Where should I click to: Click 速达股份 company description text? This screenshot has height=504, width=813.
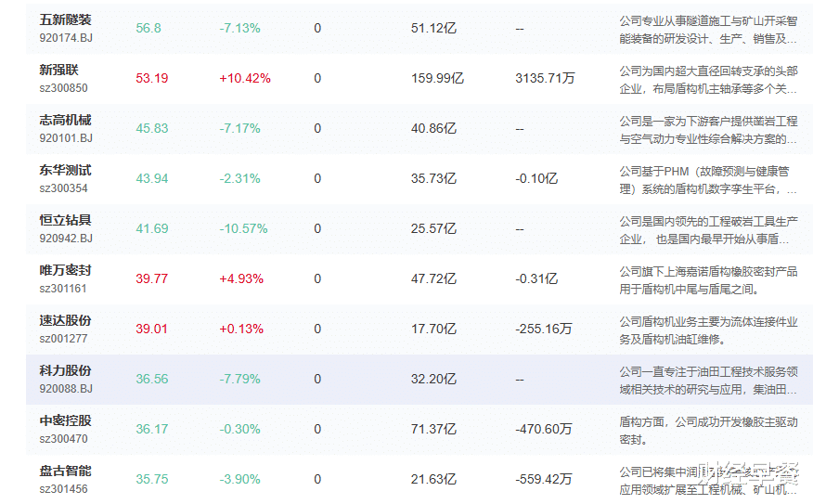point(708,330)
